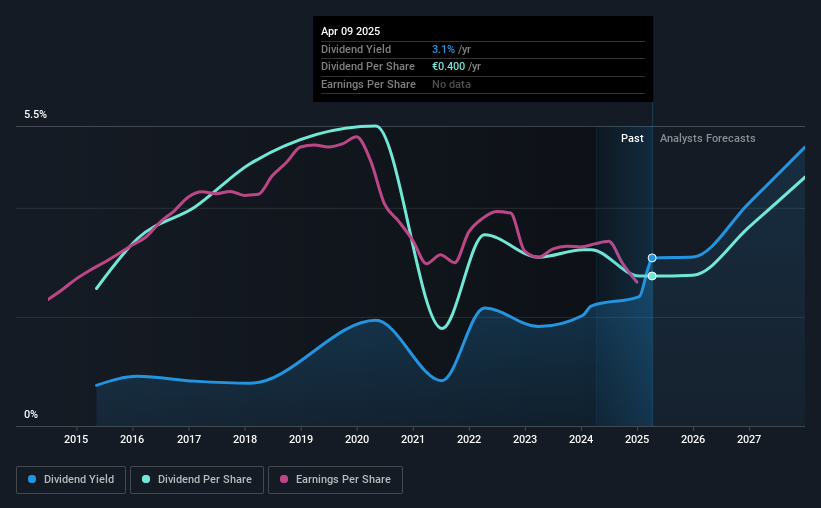Viewport: 821px width, 508px height.
Task: Click the 'Dividend Per Share' tooltip row label
Action: pyautogui.click(x=368, y=67)
